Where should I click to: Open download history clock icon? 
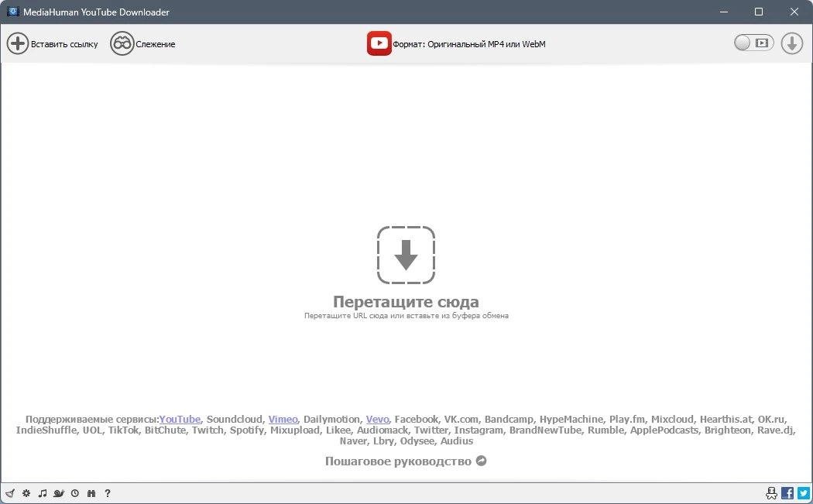point(75,493)
